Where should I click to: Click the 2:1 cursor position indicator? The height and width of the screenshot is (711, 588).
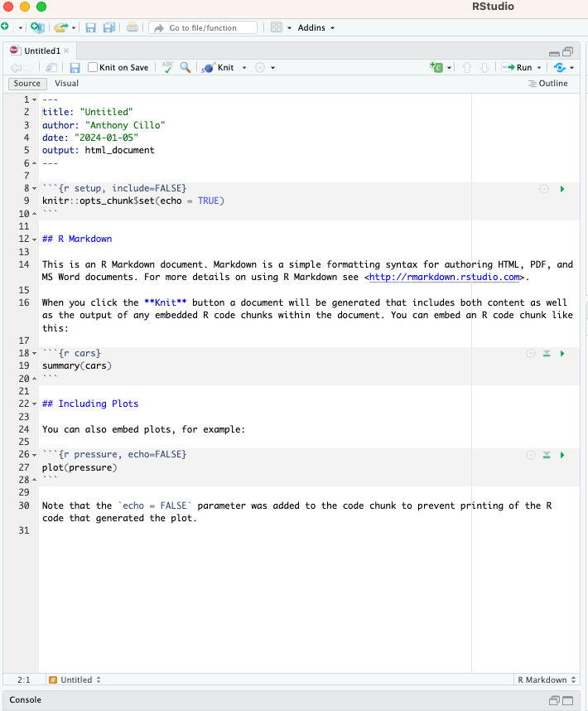click(x=23, y=680)
